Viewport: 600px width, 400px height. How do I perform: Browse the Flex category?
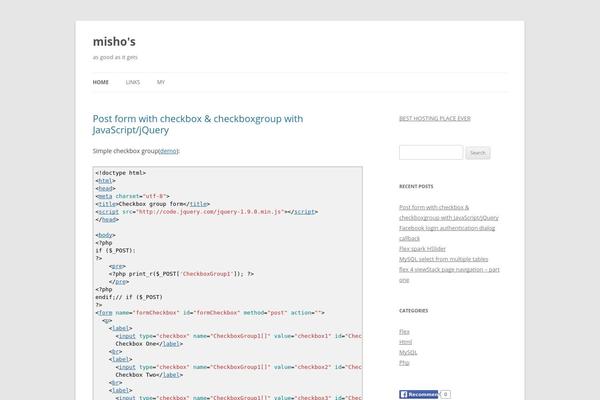pos(404,331)
